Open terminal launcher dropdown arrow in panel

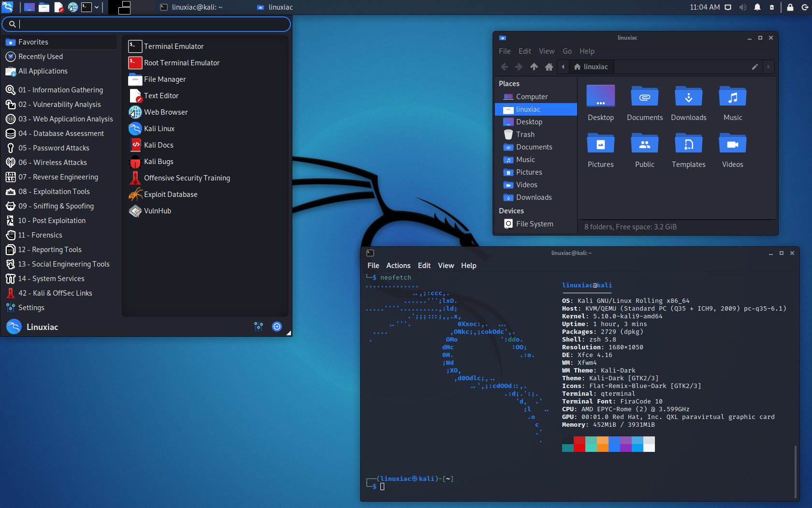(x=97, y=7)
